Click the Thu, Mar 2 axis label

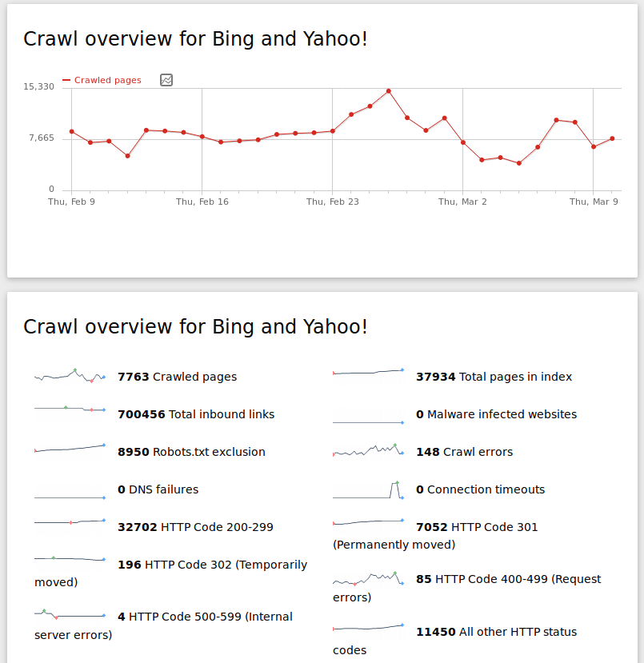[x=463, y=202]
